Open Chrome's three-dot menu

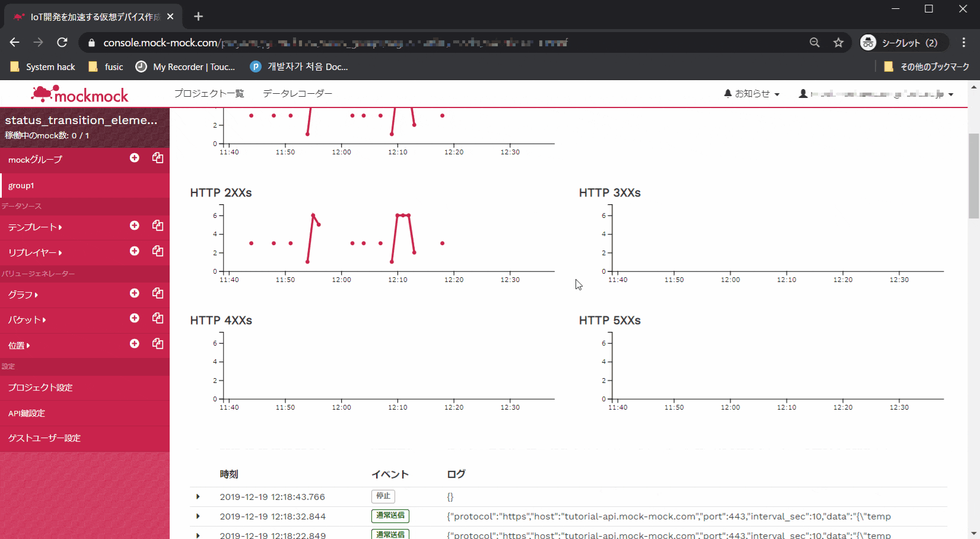964,43
